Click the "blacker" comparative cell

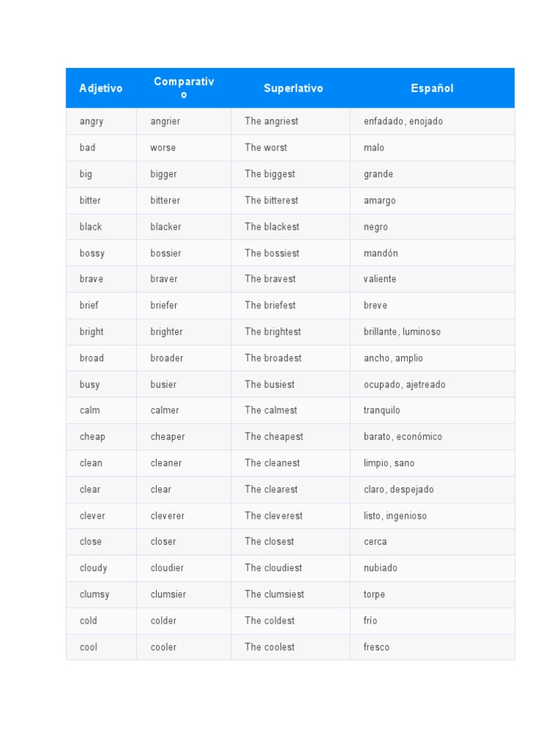point(166,227)
